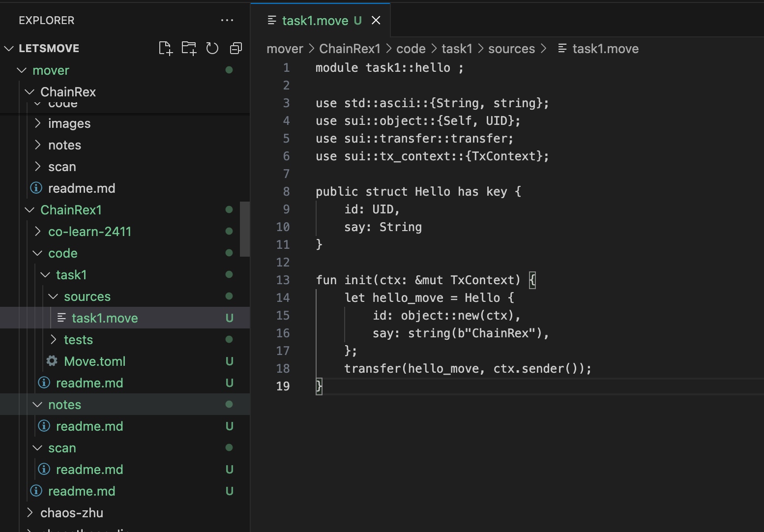Image resolution: width=764 pixels, height=532 pixels.
Task: Open readme.md inside ChainRex1 scan folder
Action: pos(125,469)
